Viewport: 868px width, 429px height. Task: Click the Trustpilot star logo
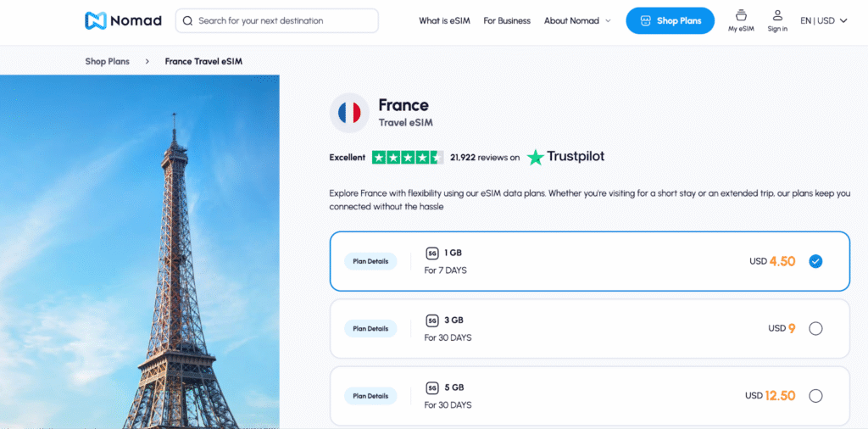point(535,157)
